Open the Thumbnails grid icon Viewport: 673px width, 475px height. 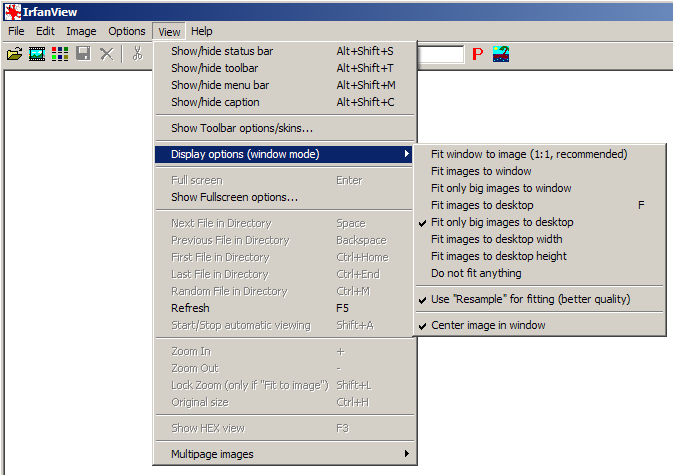click(x=60, y=54)
